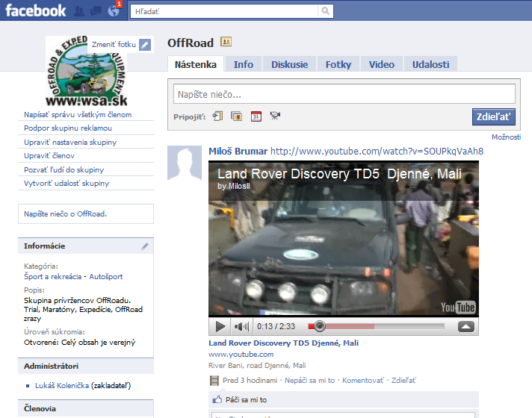The image size is (532, 418).
Task: Click the thumbs-up icon
Action: coord(217,399)
